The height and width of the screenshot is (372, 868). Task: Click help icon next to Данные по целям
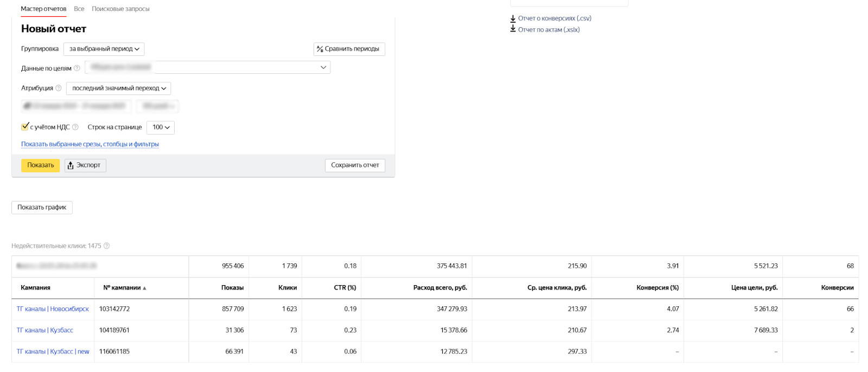77,68
